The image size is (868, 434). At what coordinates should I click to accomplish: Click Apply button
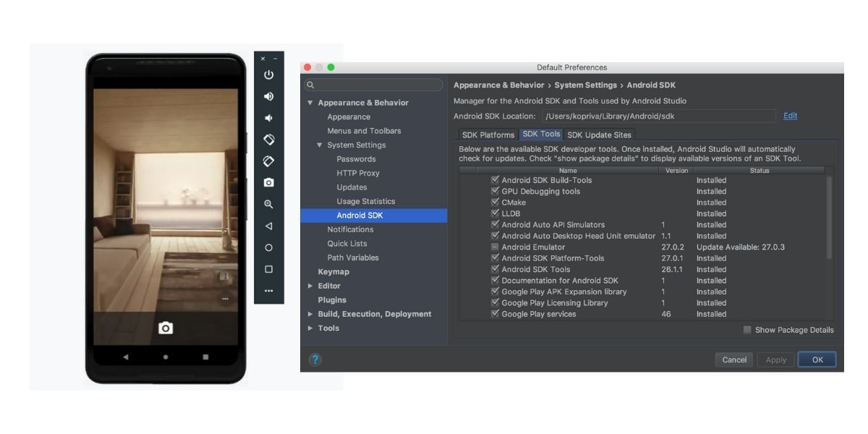click(775, 359)
